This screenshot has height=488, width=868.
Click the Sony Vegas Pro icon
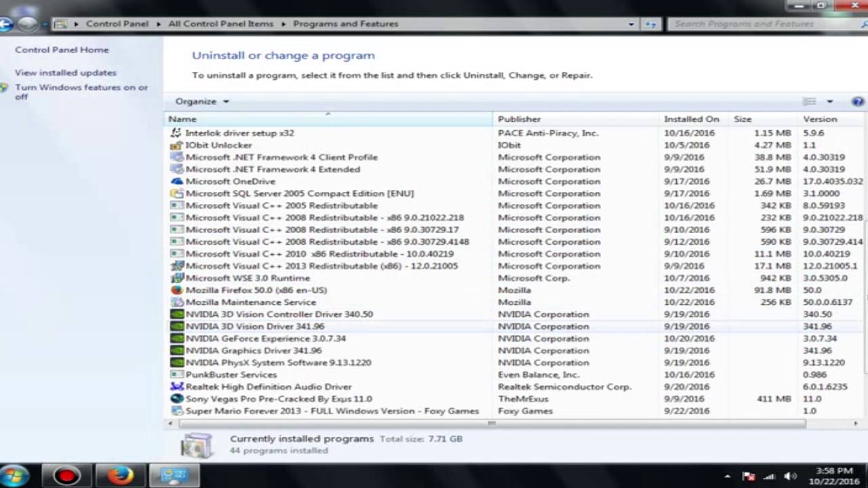(176, 399)
